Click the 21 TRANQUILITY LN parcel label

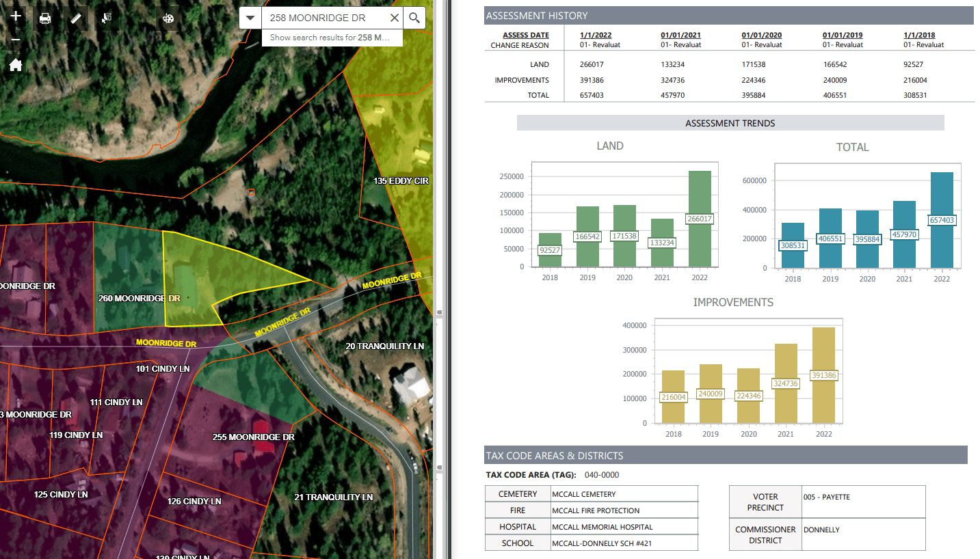334,497
